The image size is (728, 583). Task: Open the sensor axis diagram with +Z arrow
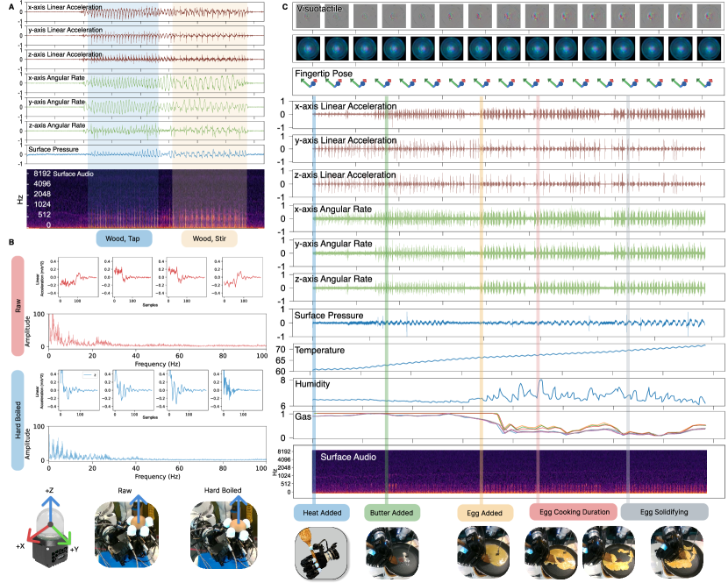pos(49,530)
